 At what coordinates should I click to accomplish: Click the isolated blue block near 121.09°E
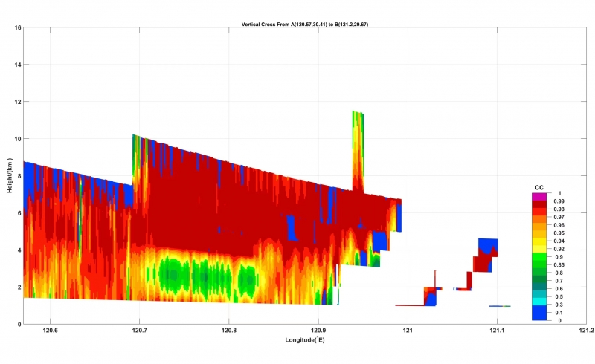click(x=489, y=245)
